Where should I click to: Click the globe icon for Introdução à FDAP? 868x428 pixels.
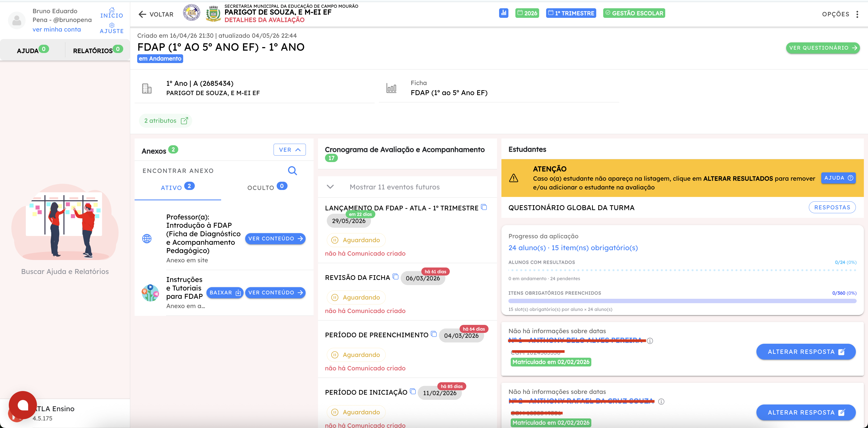[x=147, y=239]
